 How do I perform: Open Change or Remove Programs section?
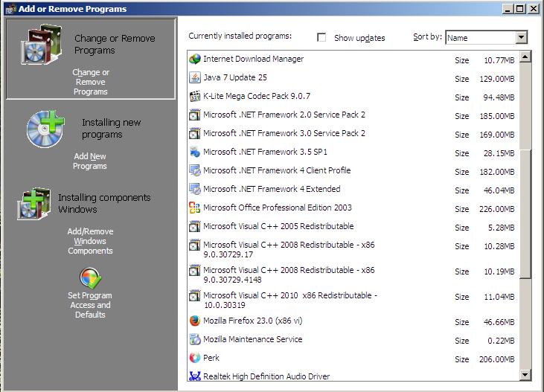click(91, 59)
